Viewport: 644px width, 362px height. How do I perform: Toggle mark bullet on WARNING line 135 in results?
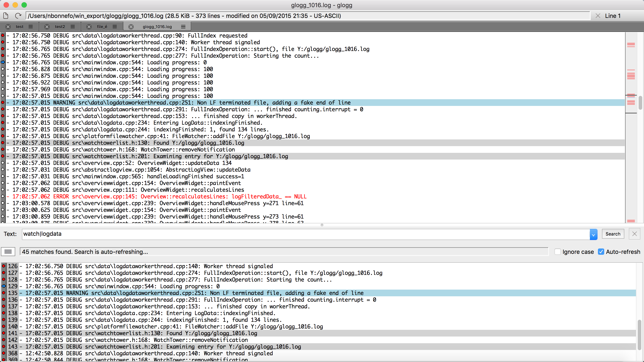click(4, 293)
